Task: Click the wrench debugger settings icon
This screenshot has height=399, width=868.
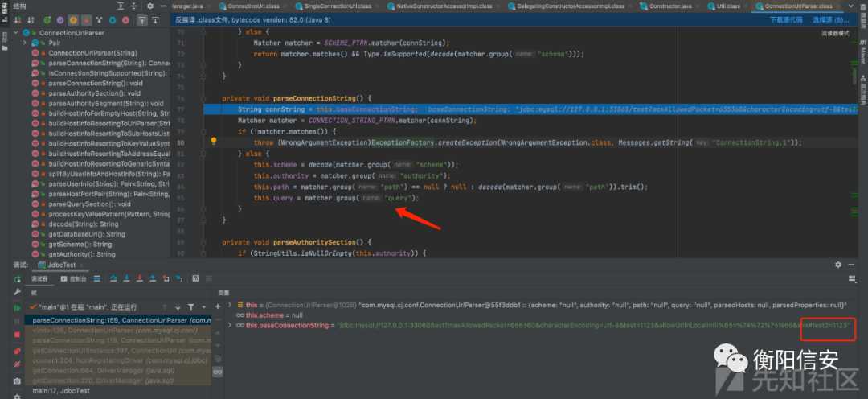Action: pyautogui.click(x=17, y=292)
